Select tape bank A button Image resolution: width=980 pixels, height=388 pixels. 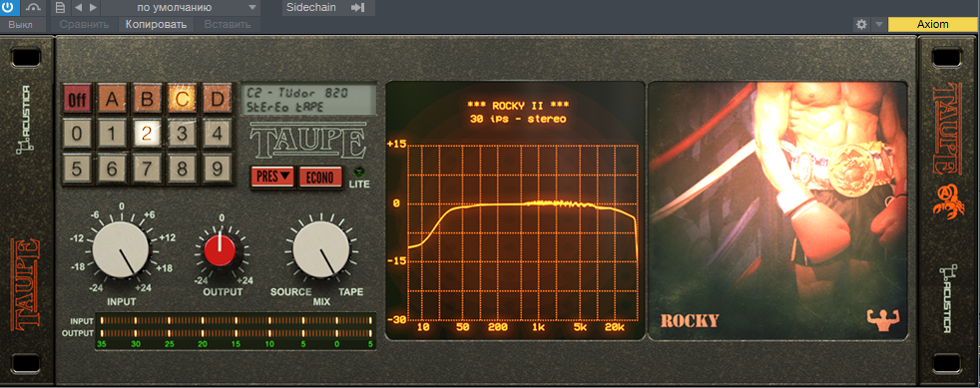113,100
